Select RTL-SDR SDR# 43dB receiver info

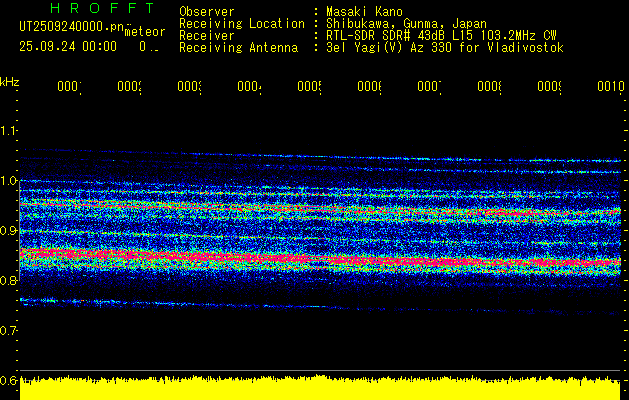(441, 36)
